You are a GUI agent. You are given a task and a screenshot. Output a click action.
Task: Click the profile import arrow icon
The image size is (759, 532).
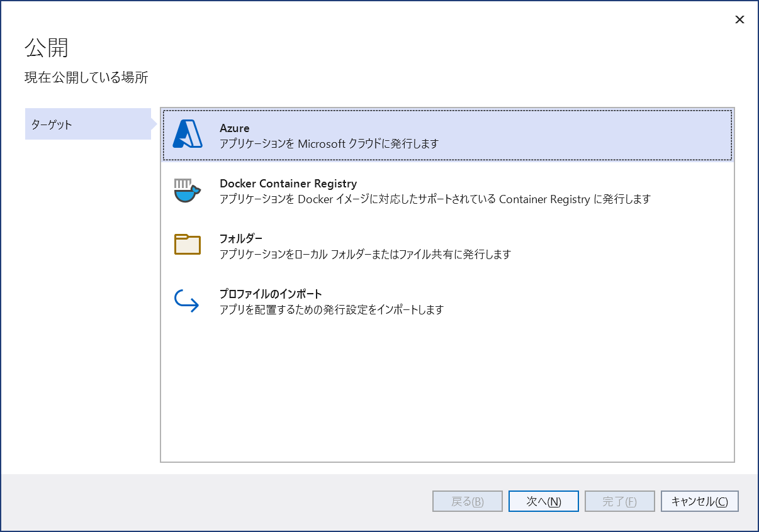187,301
